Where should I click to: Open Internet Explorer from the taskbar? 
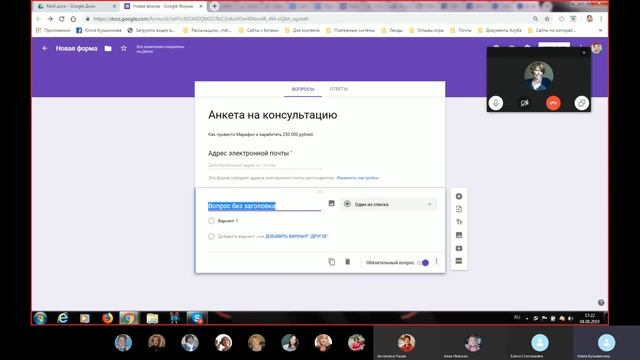pos(62,318)
